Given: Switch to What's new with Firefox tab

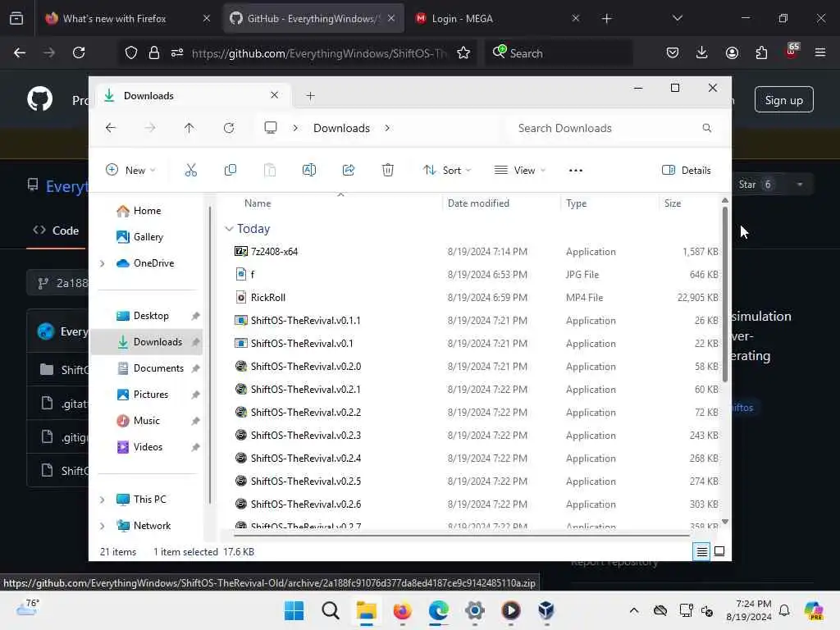Looking at the screenshot, I should [127, 18].
